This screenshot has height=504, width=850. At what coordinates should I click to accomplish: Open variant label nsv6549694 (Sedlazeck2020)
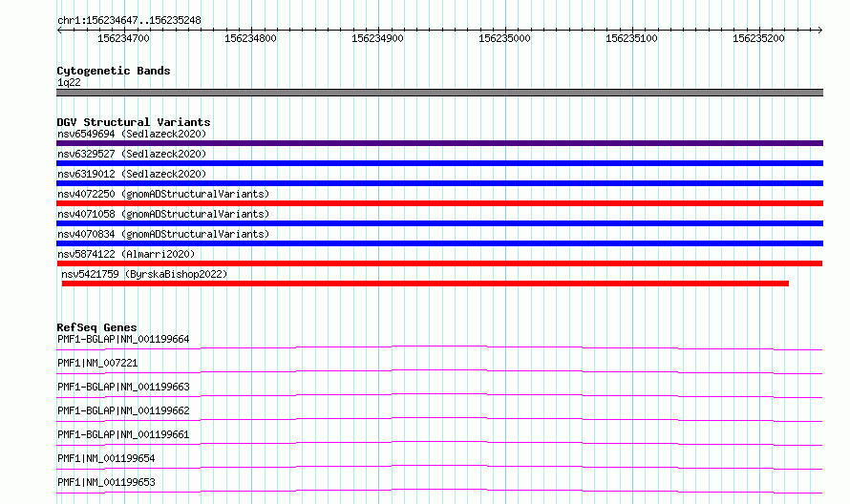tap(132, 134)
